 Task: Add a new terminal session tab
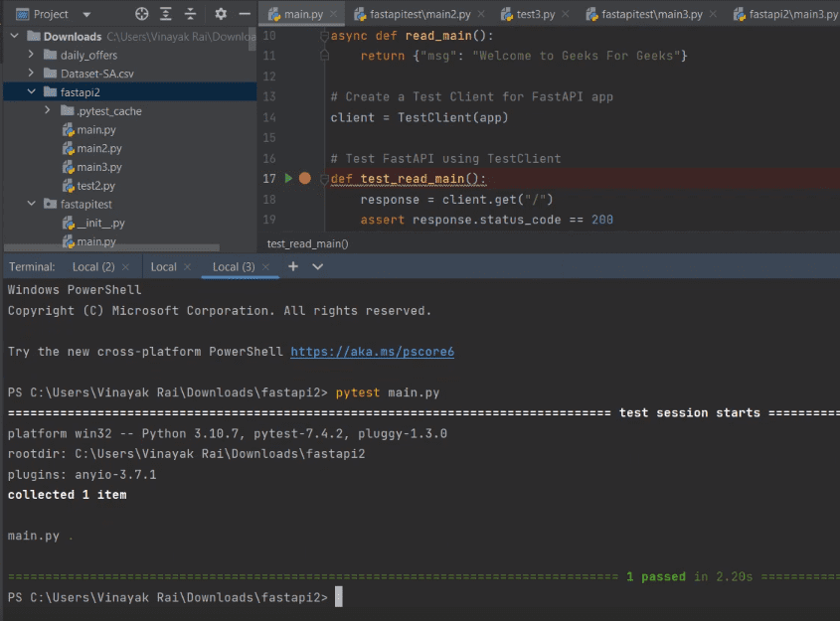click(x=293, y=266)
